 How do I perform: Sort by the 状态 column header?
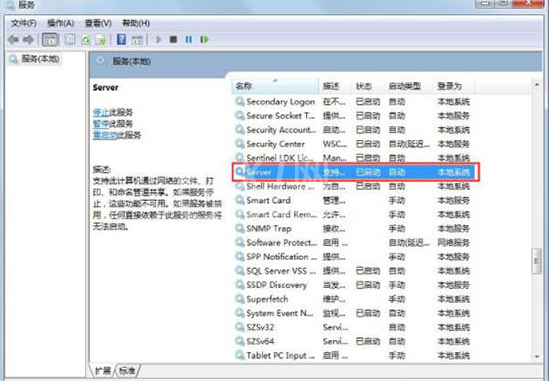368,86
